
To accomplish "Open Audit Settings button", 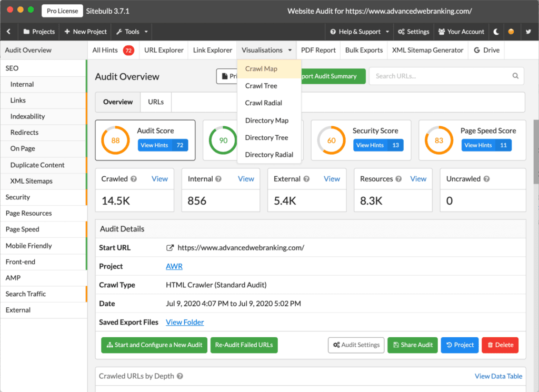I will (x=356, y=345).
